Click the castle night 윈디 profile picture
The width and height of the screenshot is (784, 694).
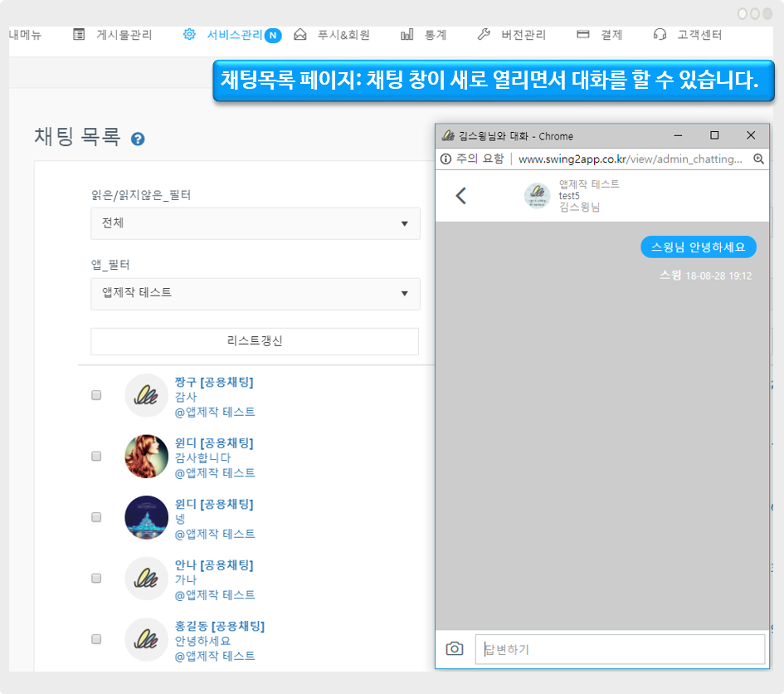(x=146, y=517)
